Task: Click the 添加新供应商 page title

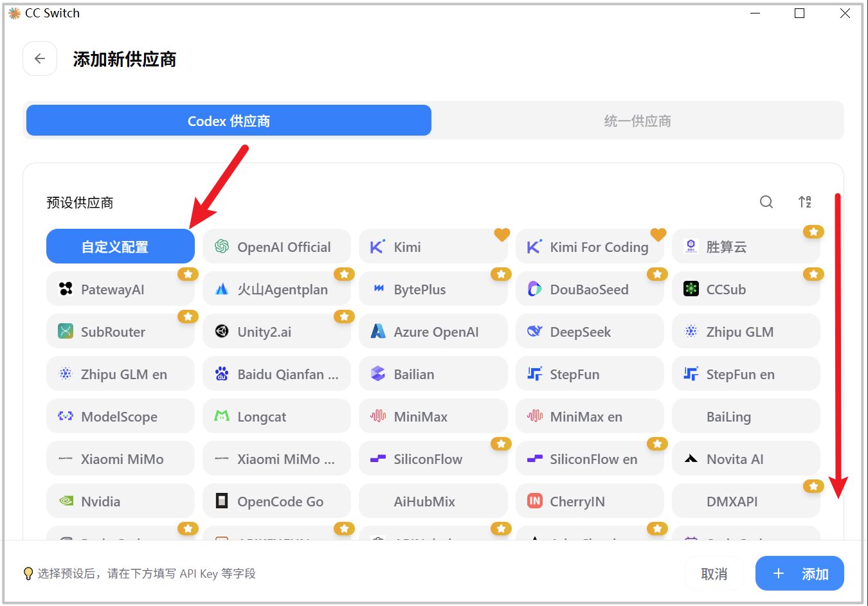Action: 124,59
